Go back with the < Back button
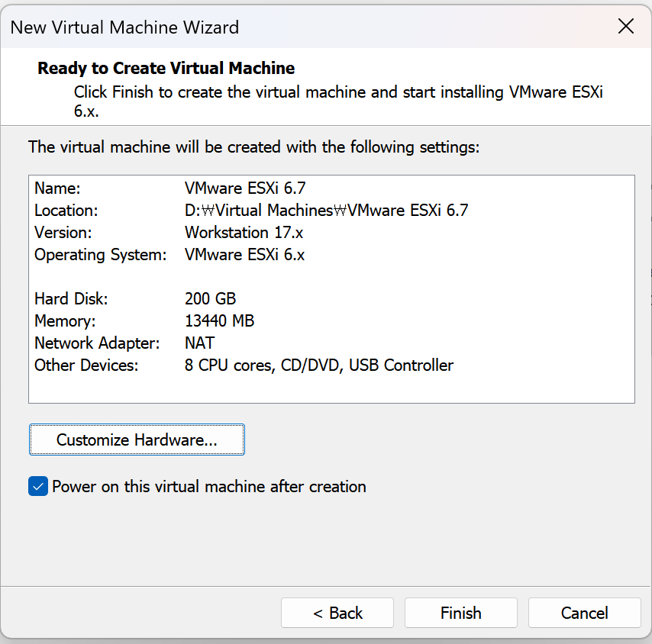Screen dimensions: 652x644 click(337, 613)
